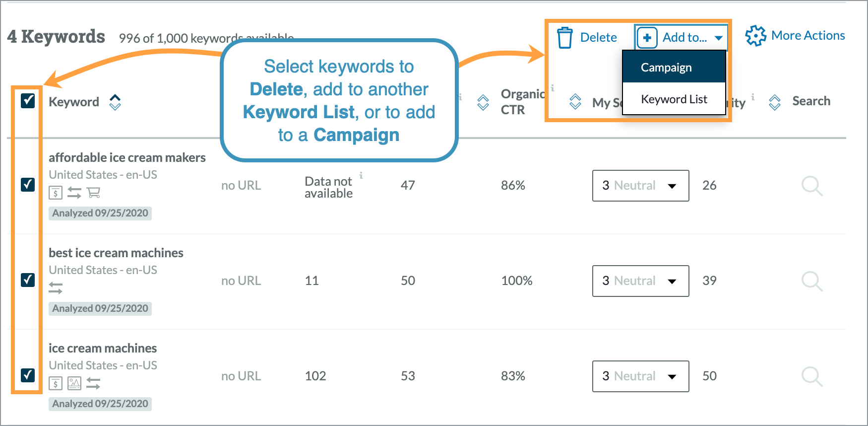
Task: Click shopping cart icon under affordable ice cream makers
Action: [x=94, y=193]
